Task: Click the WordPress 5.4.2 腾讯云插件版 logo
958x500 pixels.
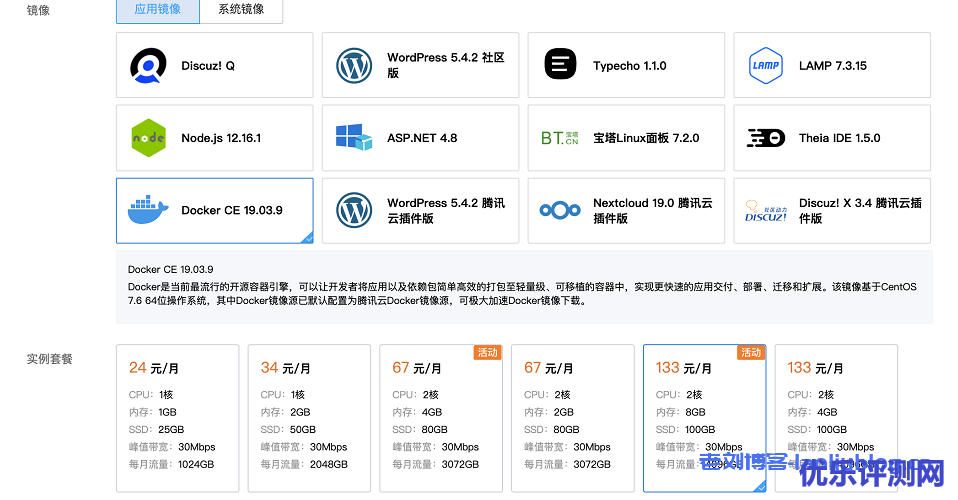Action: [x=354, y=210]
